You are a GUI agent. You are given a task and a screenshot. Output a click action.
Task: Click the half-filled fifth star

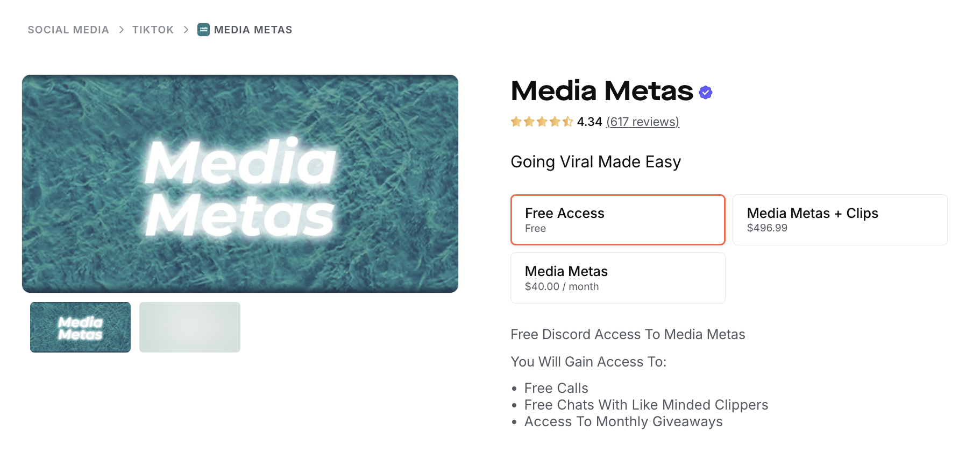tap(567, 122)
